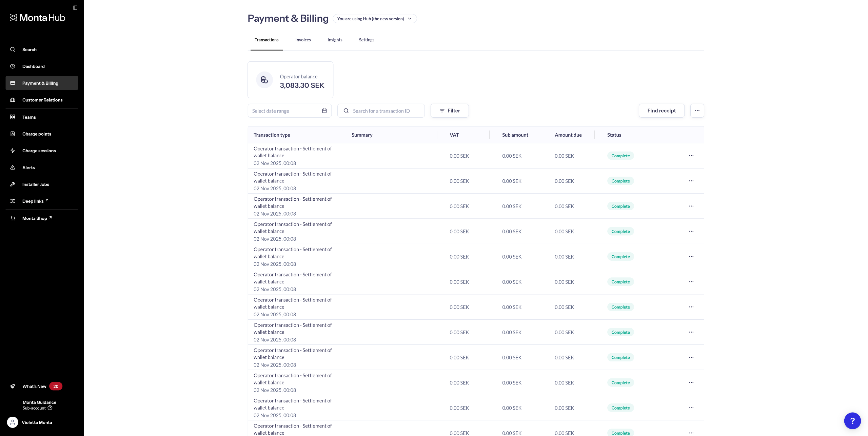Open the Filter button
The image size is (868, 436).
click(449, 111)
